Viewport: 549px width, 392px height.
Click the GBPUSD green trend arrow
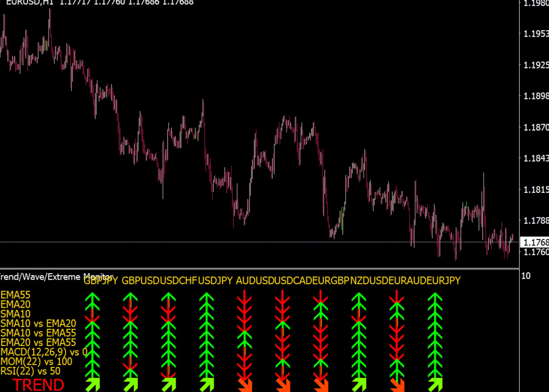(131, 385)
